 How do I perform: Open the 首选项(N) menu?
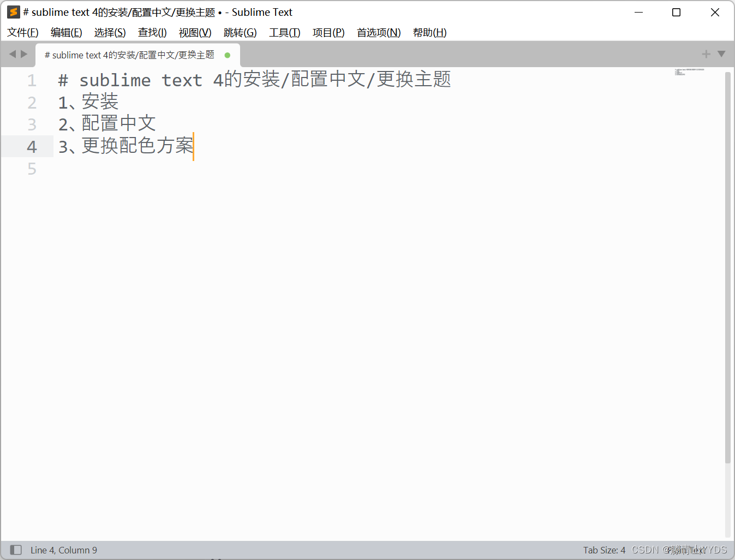point(378,32)
